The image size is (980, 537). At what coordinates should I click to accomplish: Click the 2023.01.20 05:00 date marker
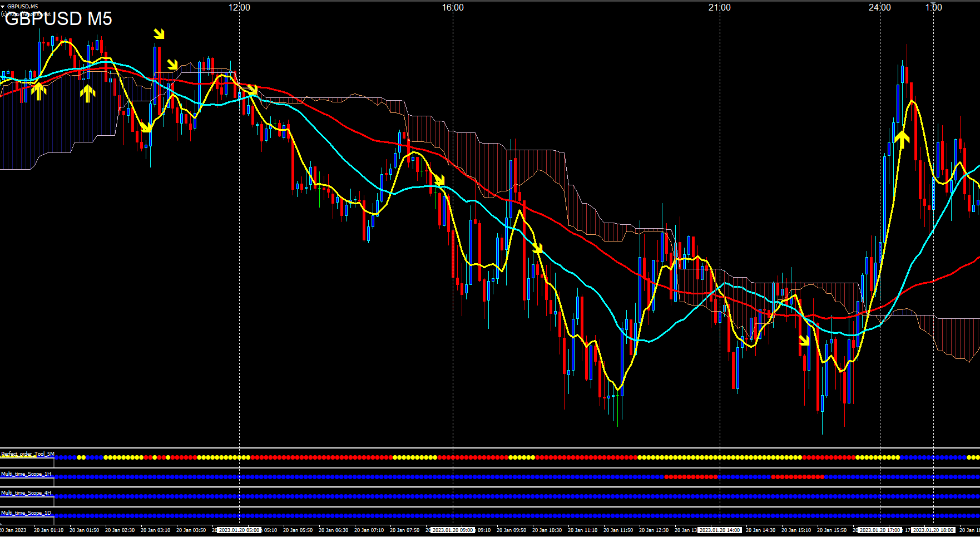click(x=239, y=530)
